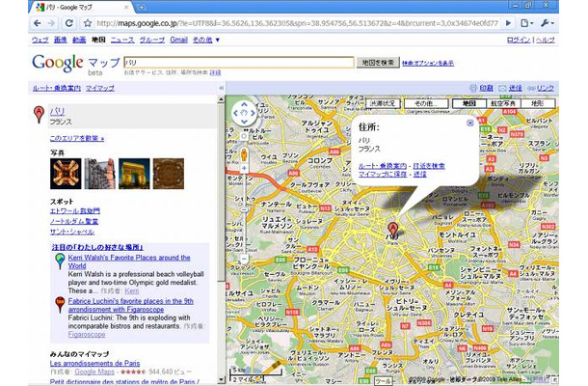Click the red pin beside Fabrice Luchini's entry
Screen dimensions: 588x386
point(60,304)
